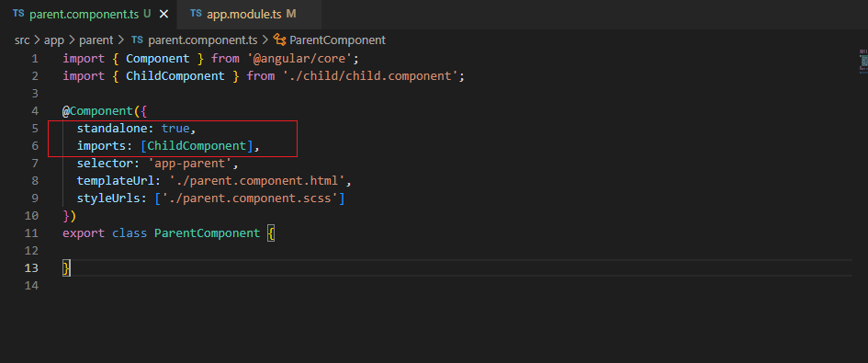Click the parent.component.ts breadcrumb file
Viewport: 868px width, 363px height.
[x=203, y=40]
